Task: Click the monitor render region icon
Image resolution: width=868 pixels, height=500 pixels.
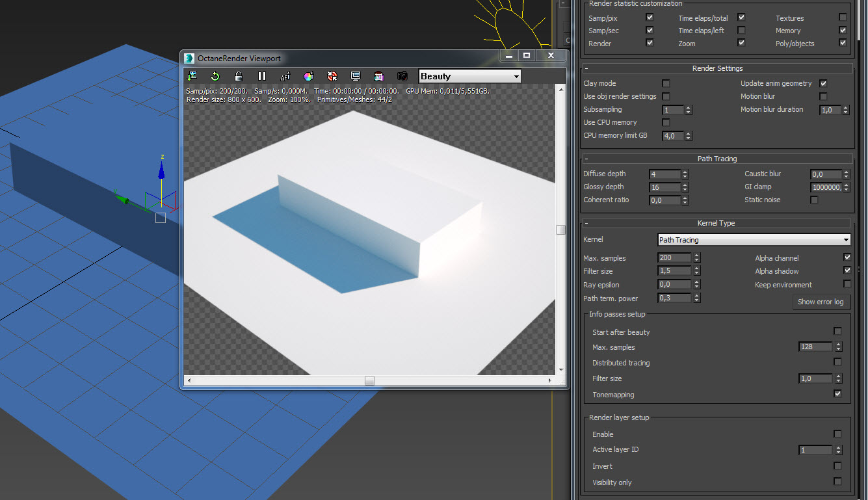Action: pyautogui.click(x=356, y=76)
